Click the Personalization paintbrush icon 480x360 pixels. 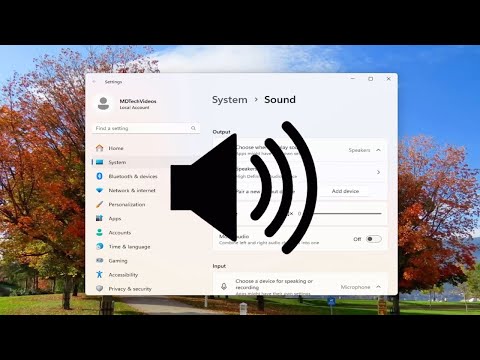click(x=99, y=204)
